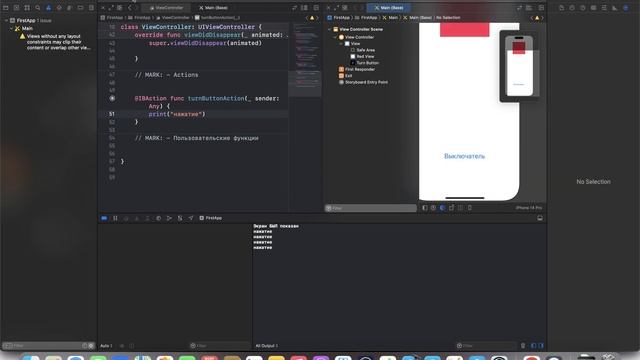Focus the document outline Filter field

point(371,208)
